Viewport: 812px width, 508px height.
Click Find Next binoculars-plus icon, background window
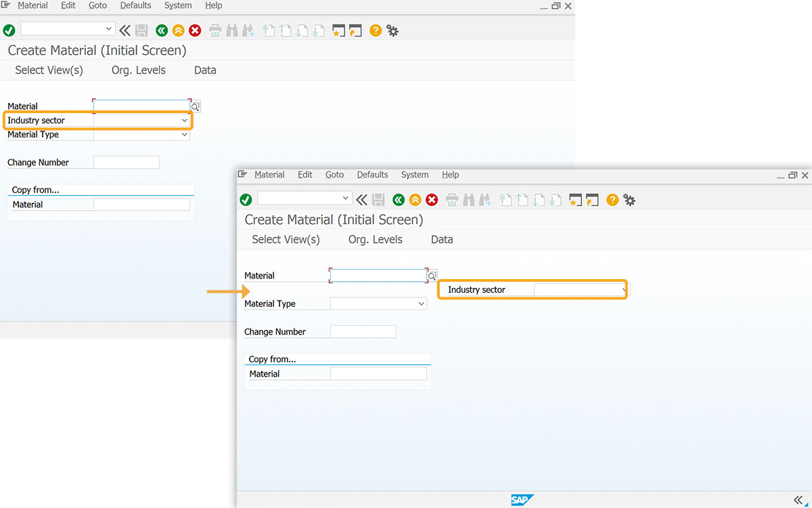(248, 30)
